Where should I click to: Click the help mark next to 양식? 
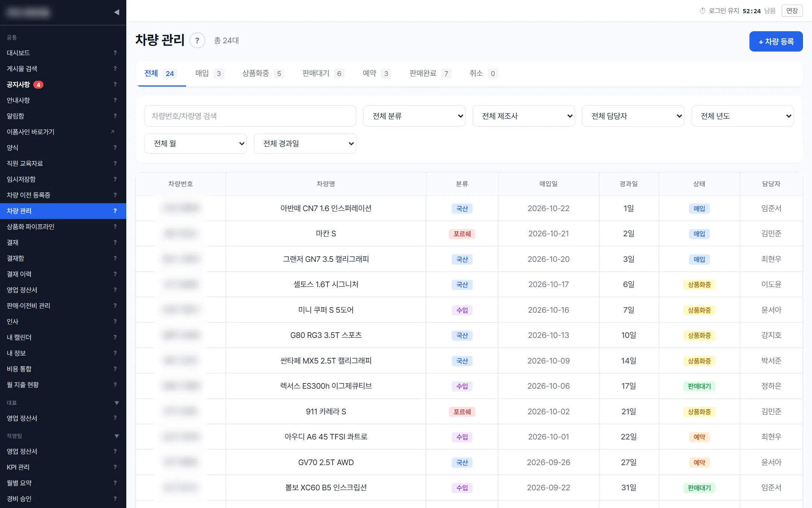(115, 148)
